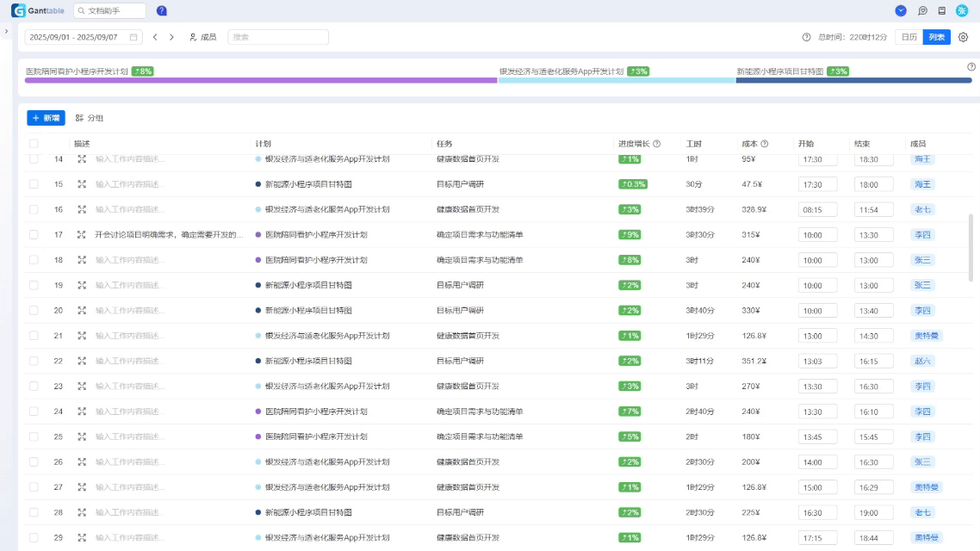Click the 搜索 search input
Viewport: 980px width, 551px height.
click(278, 38)
